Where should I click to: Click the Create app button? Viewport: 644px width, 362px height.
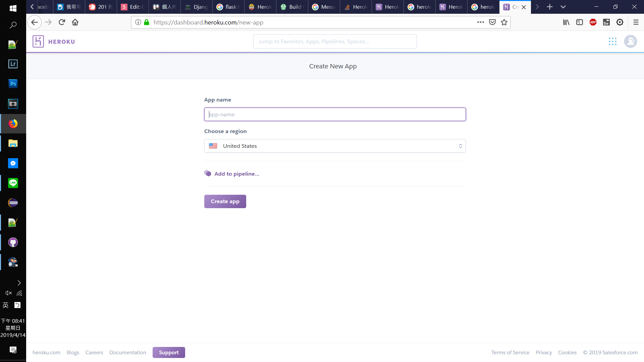point(225,201)
